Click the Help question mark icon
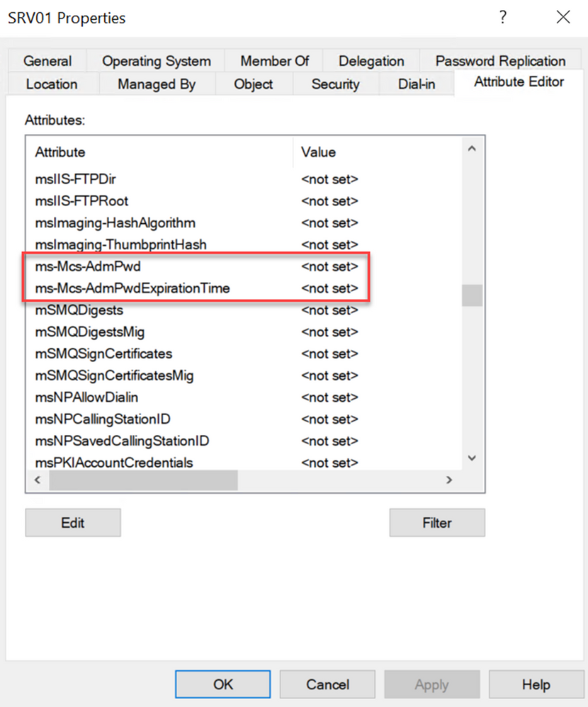Image resolution: width=588 pixels, height=707 pixels. pos(503,18)
